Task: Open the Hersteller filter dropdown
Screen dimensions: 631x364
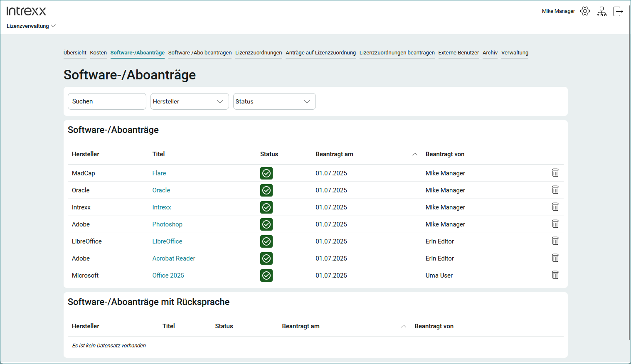Action: click(190, 101)
